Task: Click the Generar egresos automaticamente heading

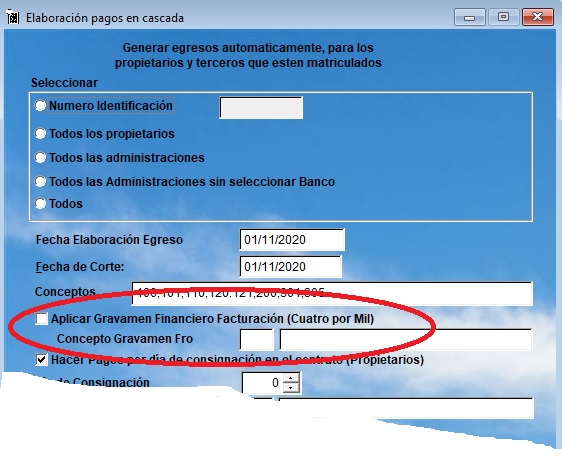Action: click(x=248, y=55)
